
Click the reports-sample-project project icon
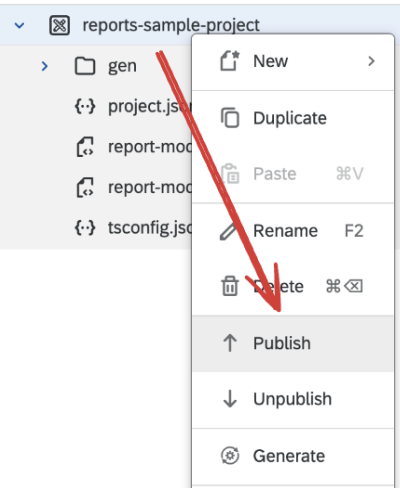tap(59, 25)
